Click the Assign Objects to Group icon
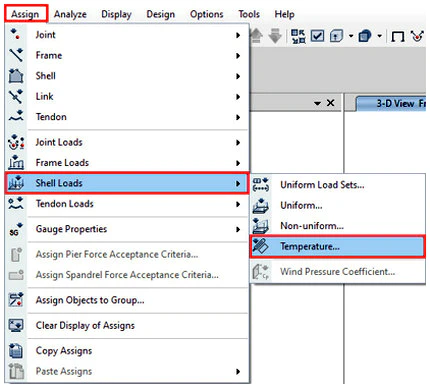The height and width of the screenshot is (391, 430). click(16, 300)
